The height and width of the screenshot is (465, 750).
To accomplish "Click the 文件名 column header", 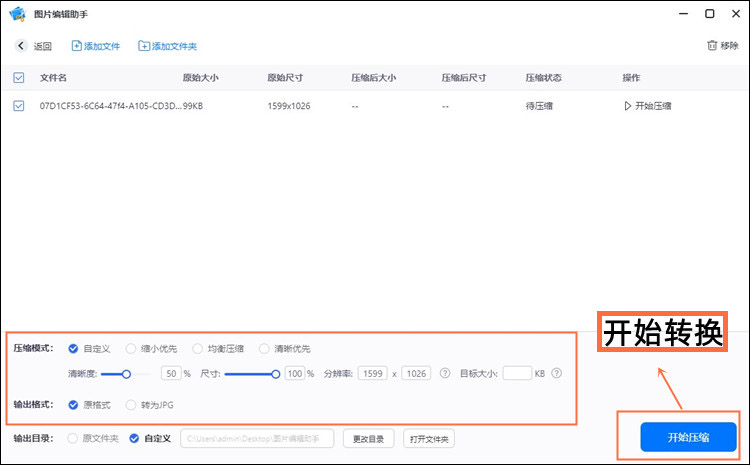I will 53,78.
